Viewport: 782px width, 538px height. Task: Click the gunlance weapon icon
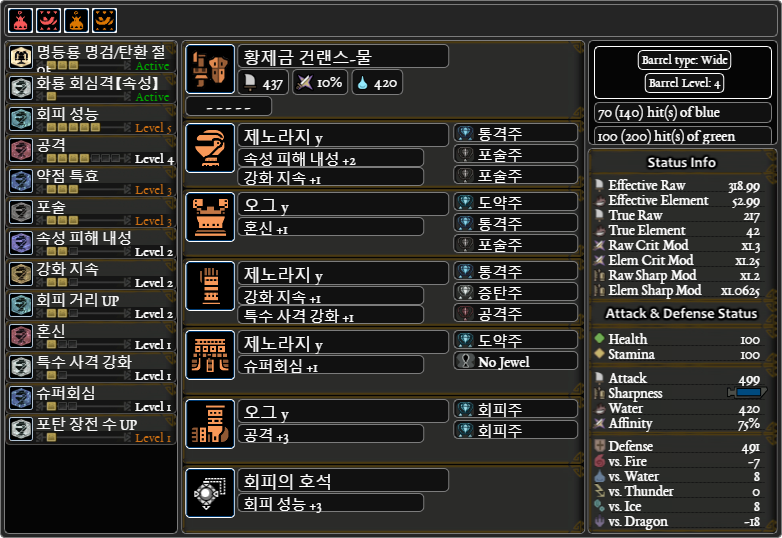(x=210, y=69)
